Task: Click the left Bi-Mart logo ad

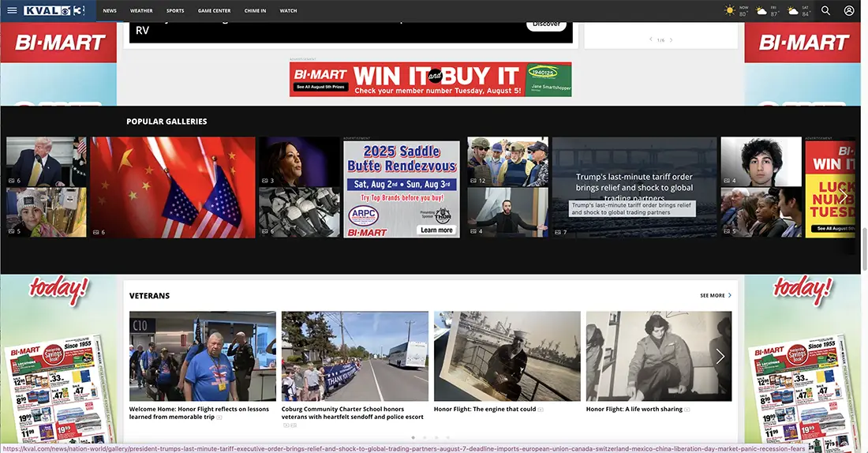Action: tap(58, 43)
